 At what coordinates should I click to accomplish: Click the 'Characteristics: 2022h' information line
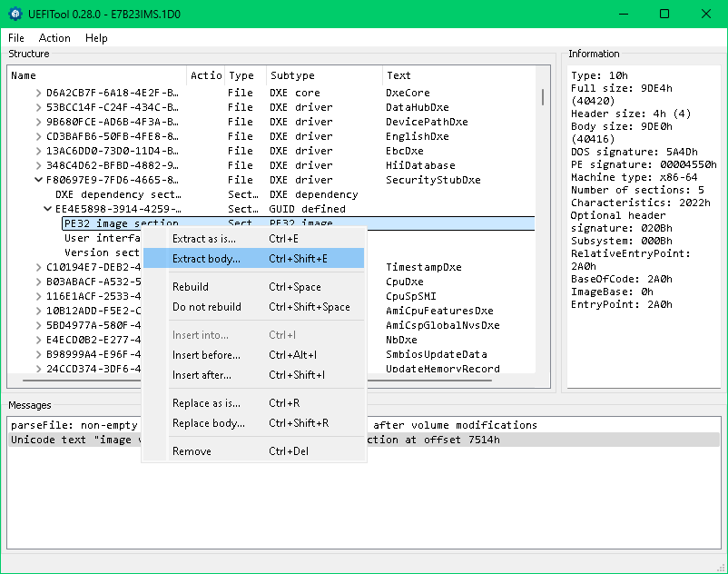641,203
